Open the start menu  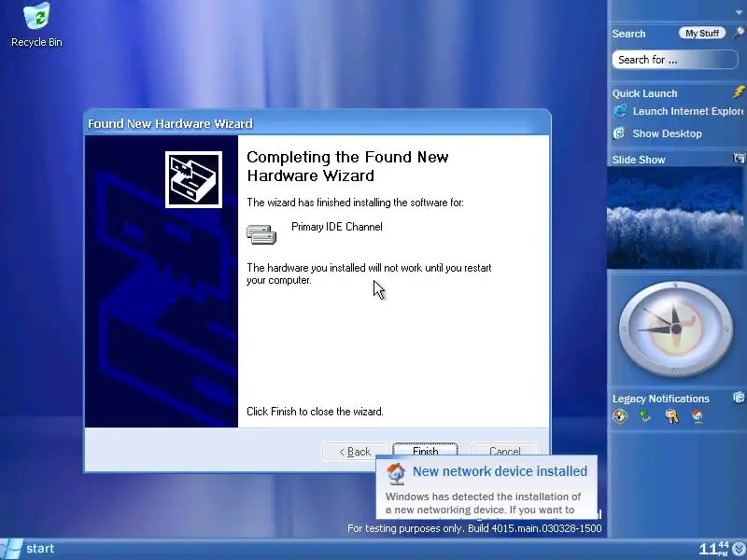pyautogui.click(x=29, y=549)
